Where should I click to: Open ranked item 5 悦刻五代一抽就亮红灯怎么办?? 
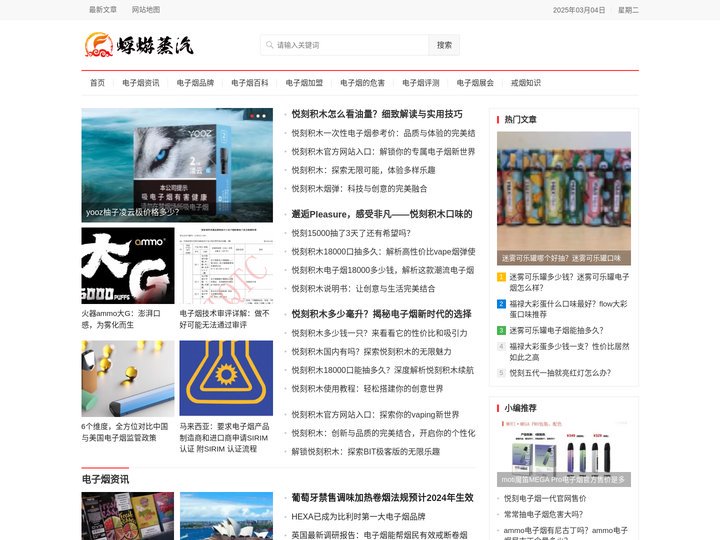click(560, 373)
